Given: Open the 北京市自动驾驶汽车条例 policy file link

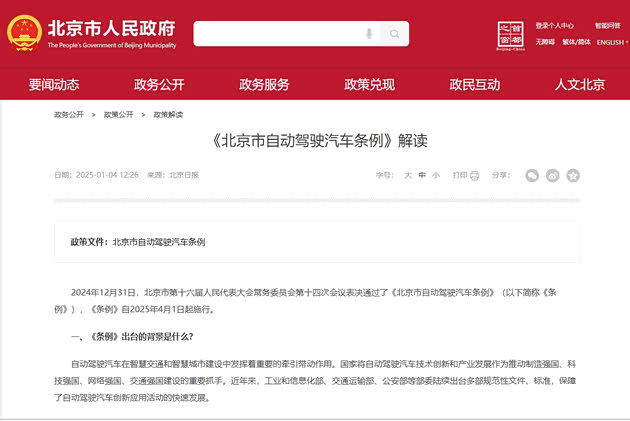Looking at the screenshot, I should coord(159,242).
